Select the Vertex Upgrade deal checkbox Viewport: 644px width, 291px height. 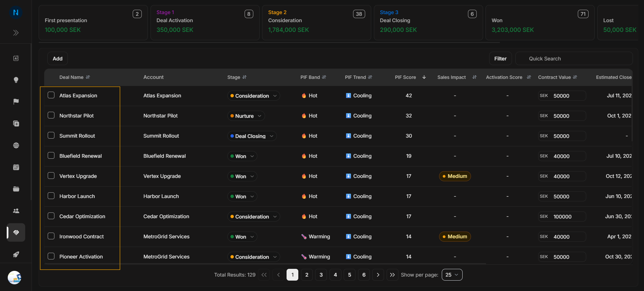point(51,176)
